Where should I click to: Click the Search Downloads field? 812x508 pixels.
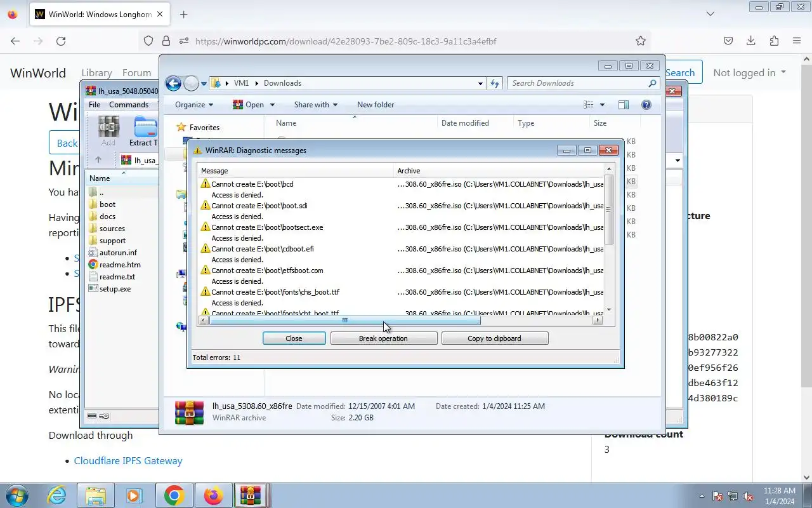coord(584,83)
